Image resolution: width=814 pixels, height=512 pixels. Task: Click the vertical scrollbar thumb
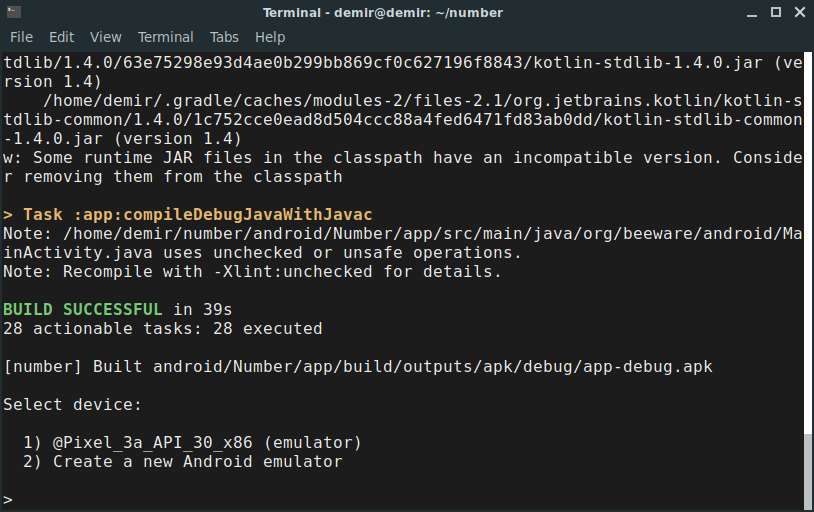pos(808,470)
